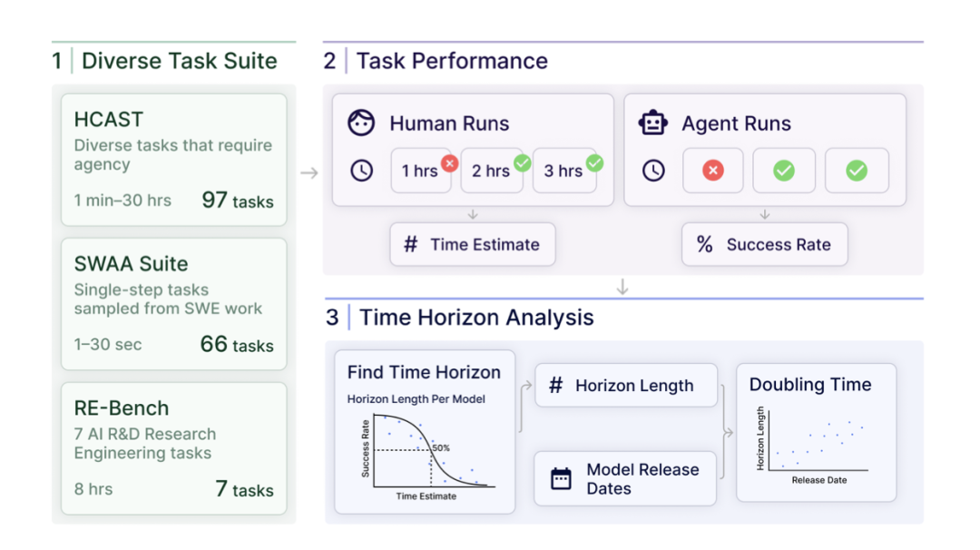Screen dimensions: 980x550
Task: Click the 'Release Date' axis label
Action: tap(818, 480)
